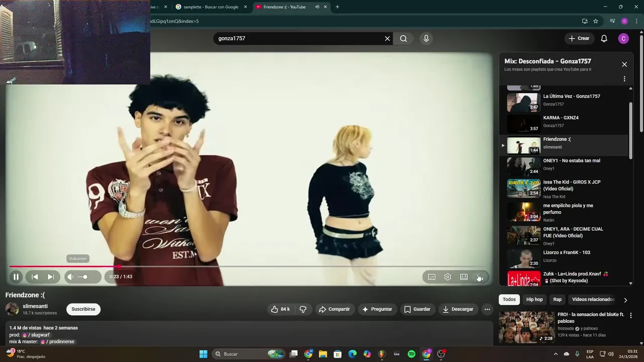Image resolution: width=644 pixels, height=362 pixels.
Task: Select the Todos filter chip
Action: click(509, 300)
